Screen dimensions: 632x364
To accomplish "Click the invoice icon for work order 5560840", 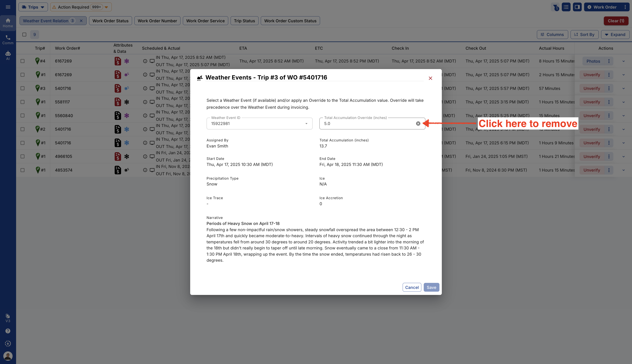I will pos(118,115).
